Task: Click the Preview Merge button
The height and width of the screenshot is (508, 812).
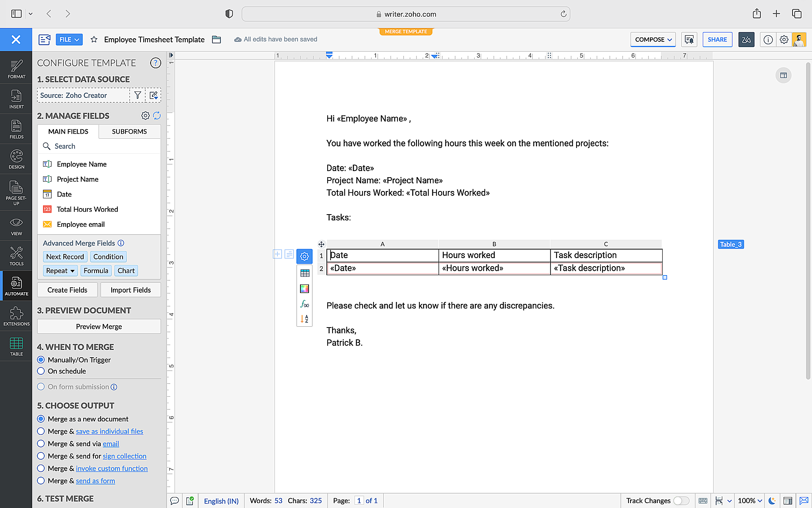Action: coord(99,326)
